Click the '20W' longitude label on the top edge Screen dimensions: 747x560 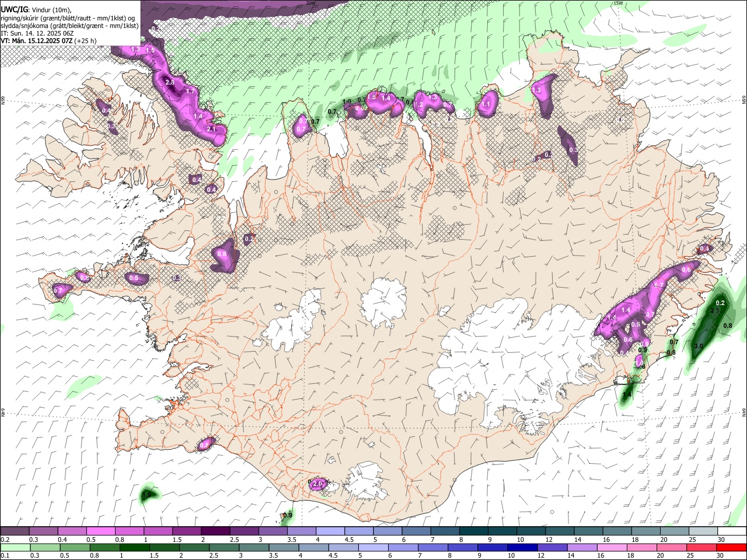point(310,3)
